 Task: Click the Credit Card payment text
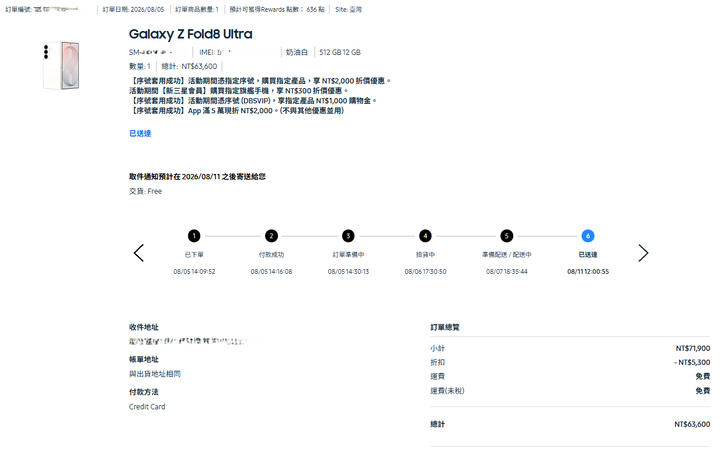[147, 406]
